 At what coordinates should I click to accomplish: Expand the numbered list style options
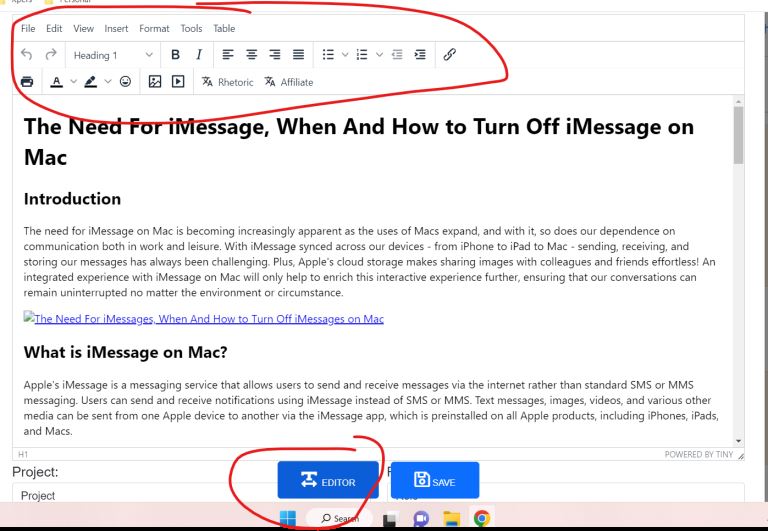(x=379, y=54)
